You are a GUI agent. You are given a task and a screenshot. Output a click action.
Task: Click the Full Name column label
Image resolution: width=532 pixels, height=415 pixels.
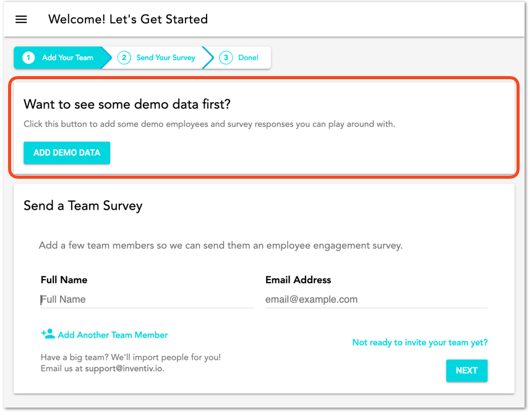pos(64,280)
